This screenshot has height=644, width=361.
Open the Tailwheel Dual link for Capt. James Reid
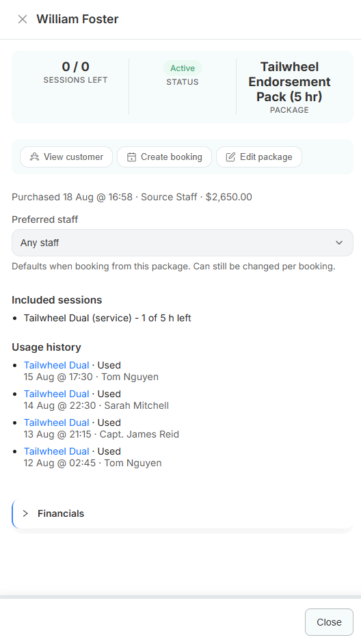pyautogui.click(x=56, y=422)
